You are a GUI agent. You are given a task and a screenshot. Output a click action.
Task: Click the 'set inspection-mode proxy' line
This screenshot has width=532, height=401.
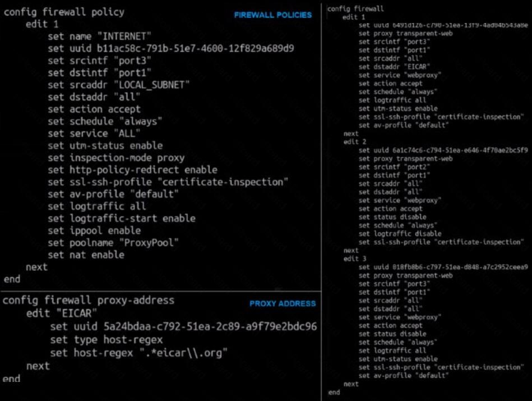coord(116,158)
